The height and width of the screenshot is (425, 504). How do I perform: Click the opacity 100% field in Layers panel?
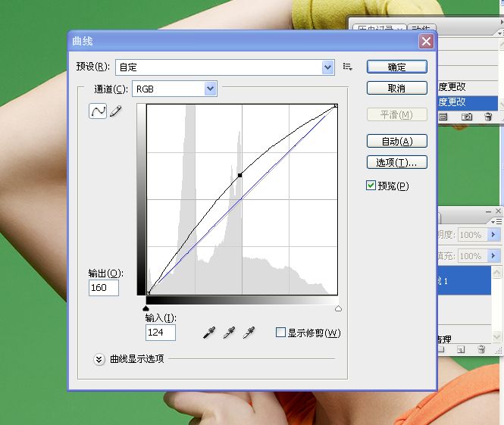tap(472, 235)
